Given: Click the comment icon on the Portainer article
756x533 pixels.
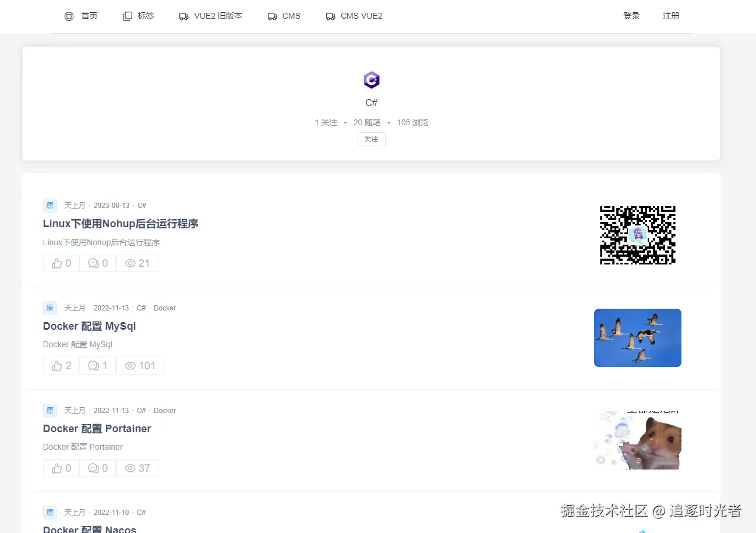Looking at the screenshot, I should click(93, 468).
